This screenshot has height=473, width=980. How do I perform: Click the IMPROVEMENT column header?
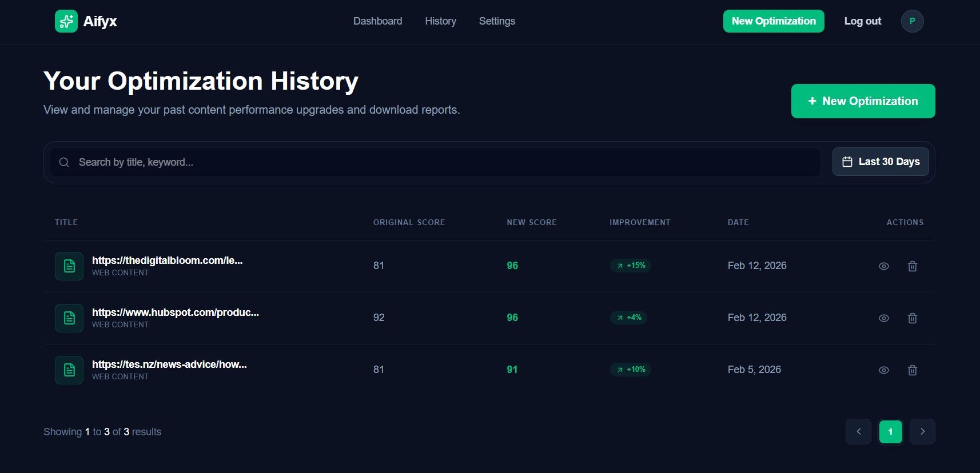coord(640,222)
